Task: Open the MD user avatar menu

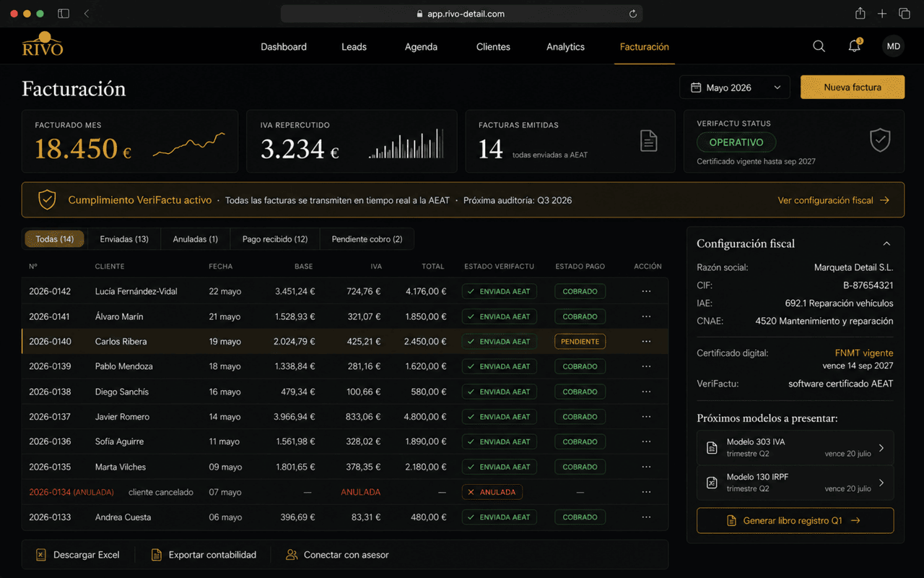Action: point(894,46)
